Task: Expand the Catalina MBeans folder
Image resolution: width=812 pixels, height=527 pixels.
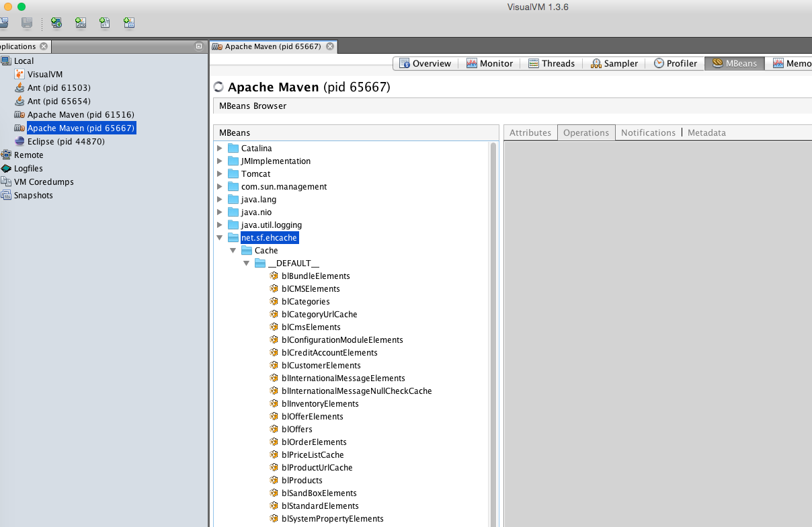Action: (x=220, y=148)
